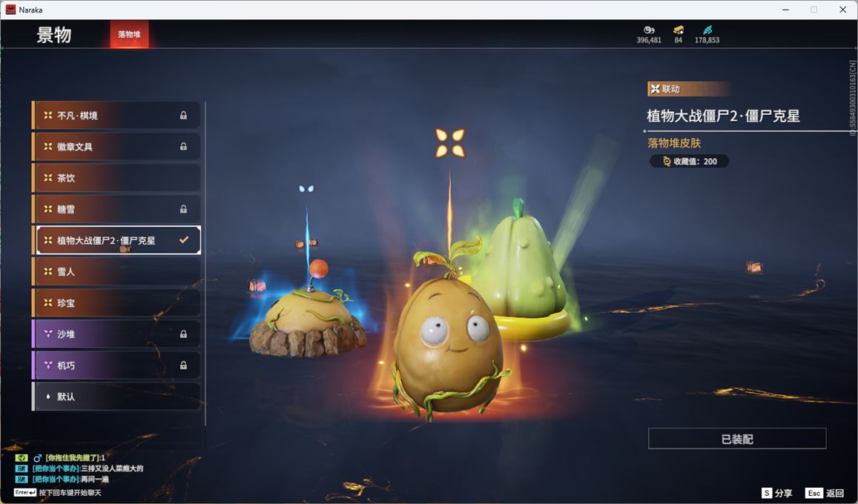Click the gold ticket currency icon

(x=679, y=30)
